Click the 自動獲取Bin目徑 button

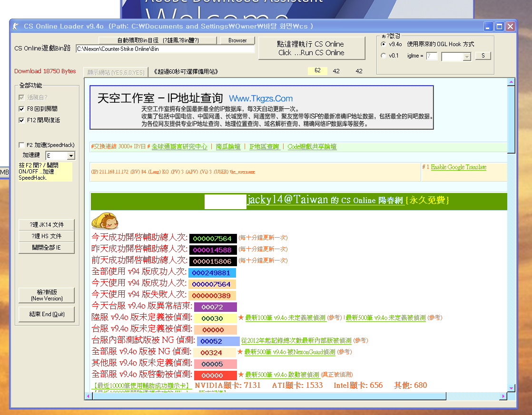pos(158,40)
